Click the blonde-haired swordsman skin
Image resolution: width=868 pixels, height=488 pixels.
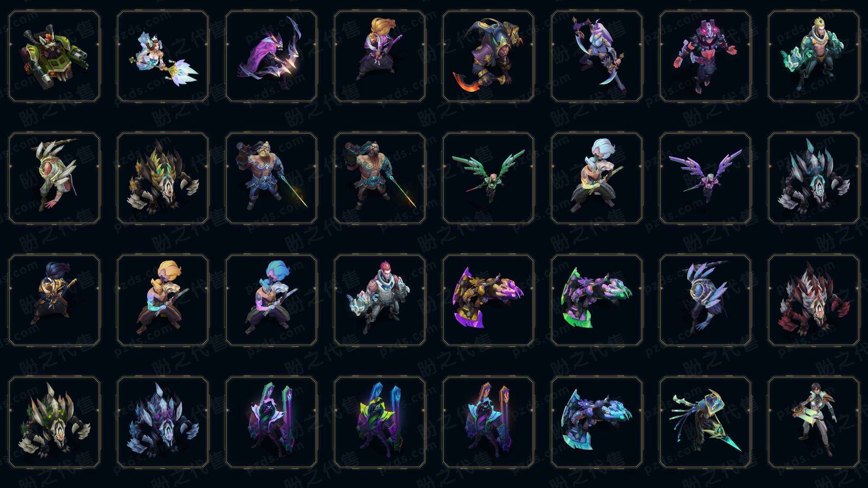click(x=163, y=300)
